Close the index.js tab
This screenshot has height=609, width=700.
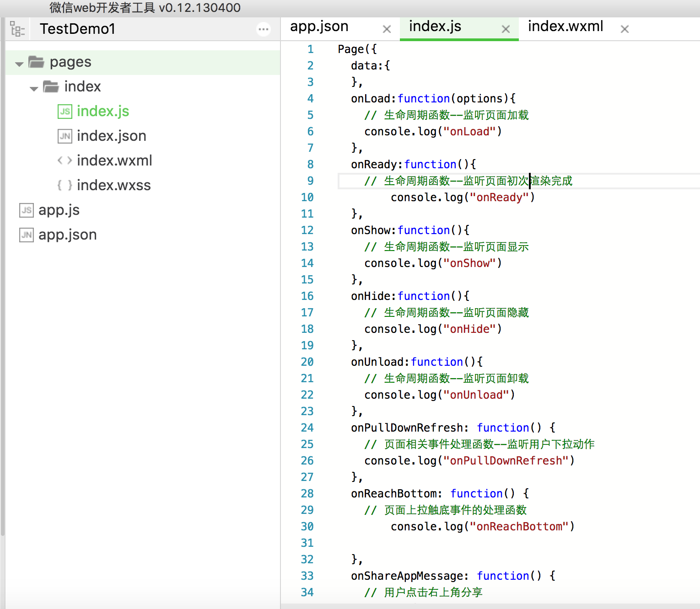click(x=506, y=29)
